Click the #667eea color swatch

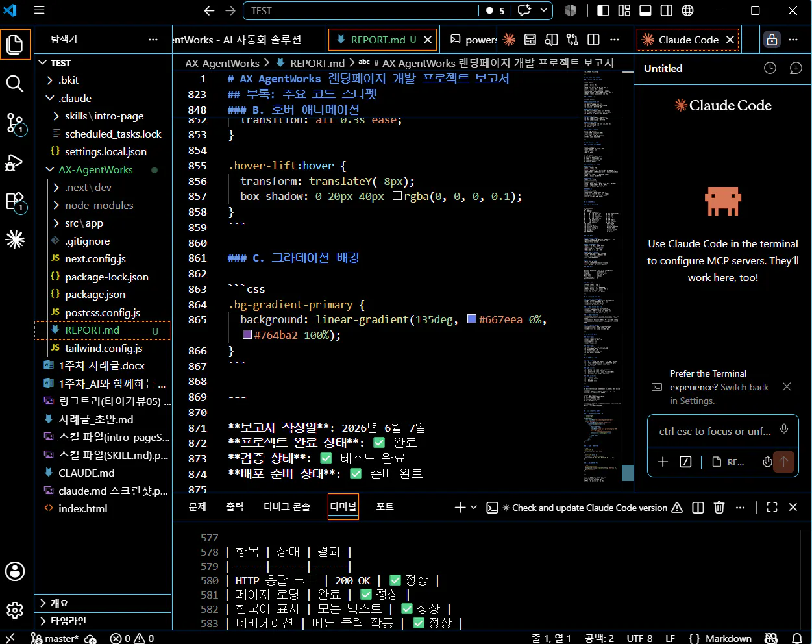(x=472, y=319)
